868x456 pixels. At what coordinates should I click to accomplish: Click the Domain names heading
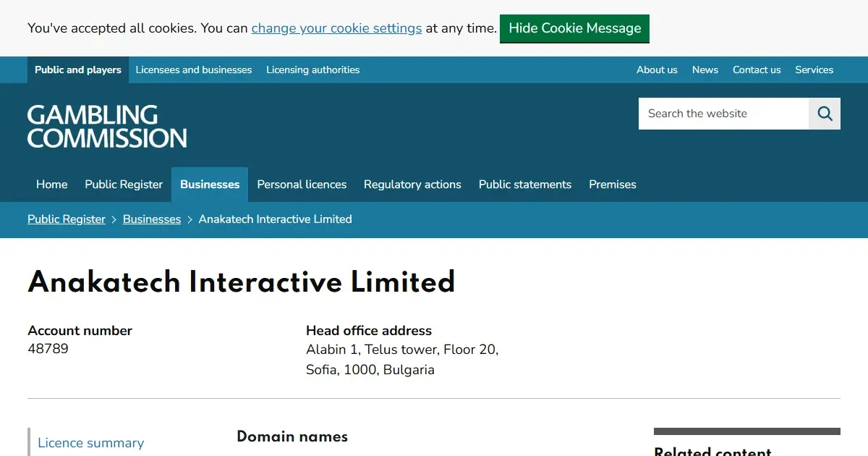(292, 436)
